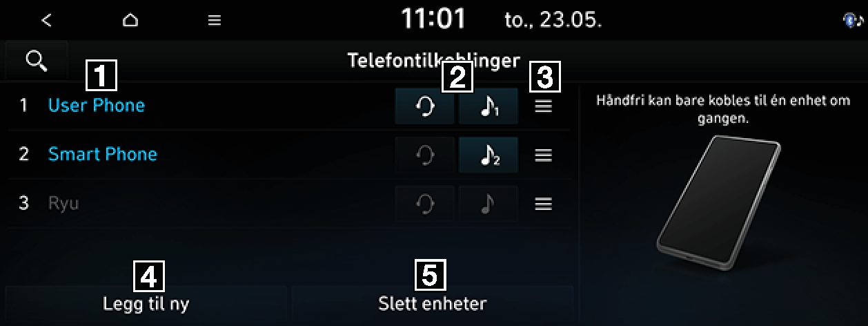Open reorder handle for User Phone
Image resolution: width=868 pixels, height=326 pixels.
544,107
